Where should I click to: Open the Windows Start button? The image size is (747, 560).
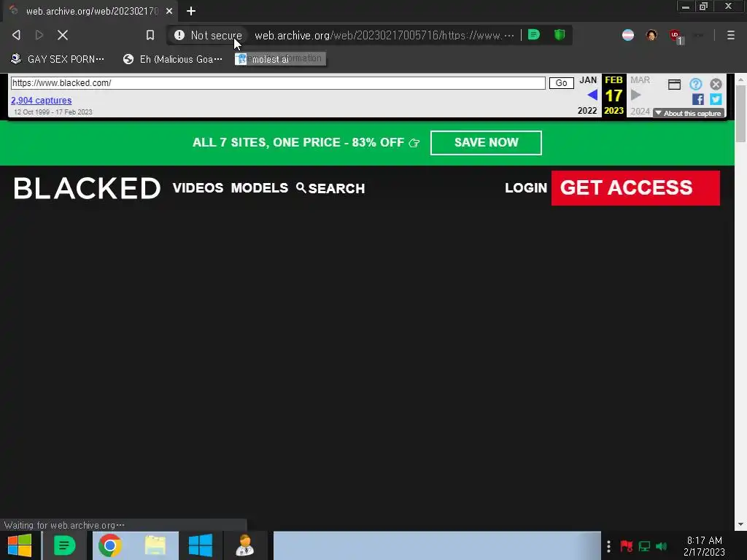[x=20, y=545]
